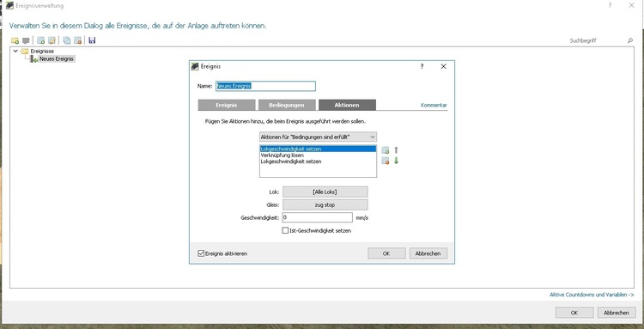The image size is (644, 329).
Task: Click the event icon next to Neues Ereignis
Action: click(x=34, y=58)
